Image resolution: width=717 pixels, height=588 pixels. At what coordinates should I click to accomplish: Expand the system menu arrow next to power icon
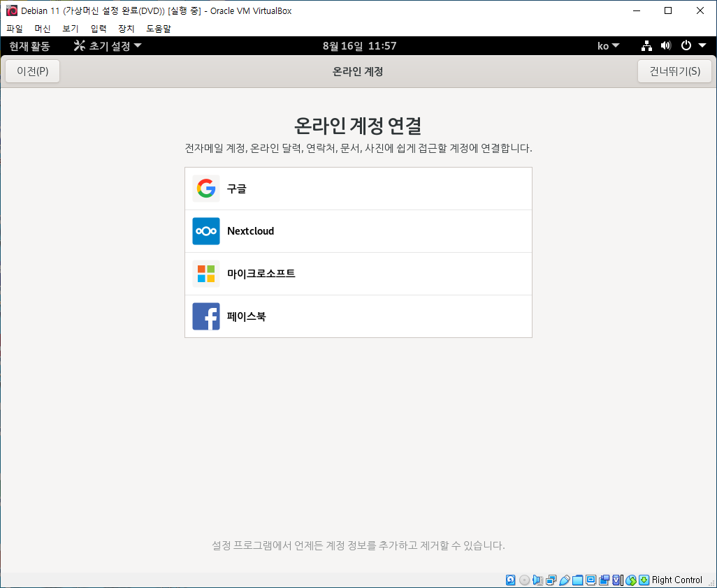click(x=702, y=45)
